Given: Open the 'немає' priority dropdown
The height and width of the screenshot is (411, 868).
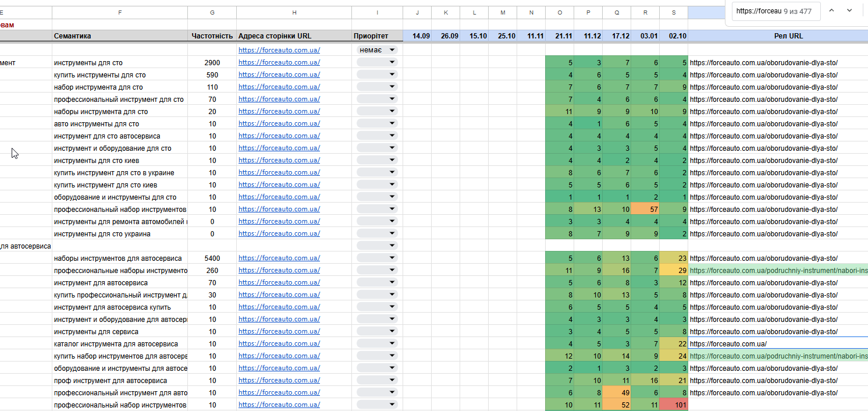Looking at the screenshot, I should click(376, 50).
